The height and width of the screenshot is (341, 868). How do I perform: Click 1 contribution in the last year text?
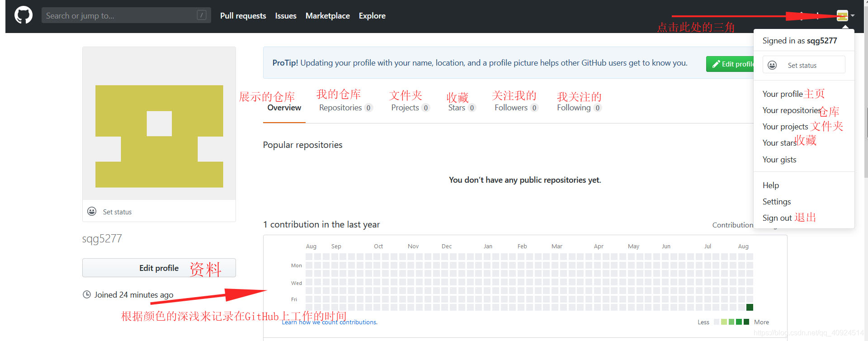point(321,224)
